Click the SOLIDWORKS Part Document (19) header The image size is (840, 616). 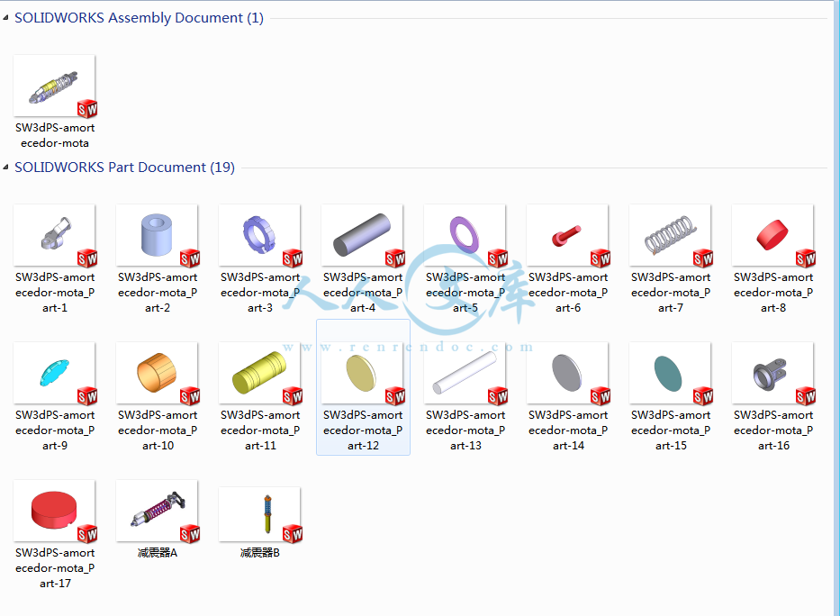pos(124,168)
